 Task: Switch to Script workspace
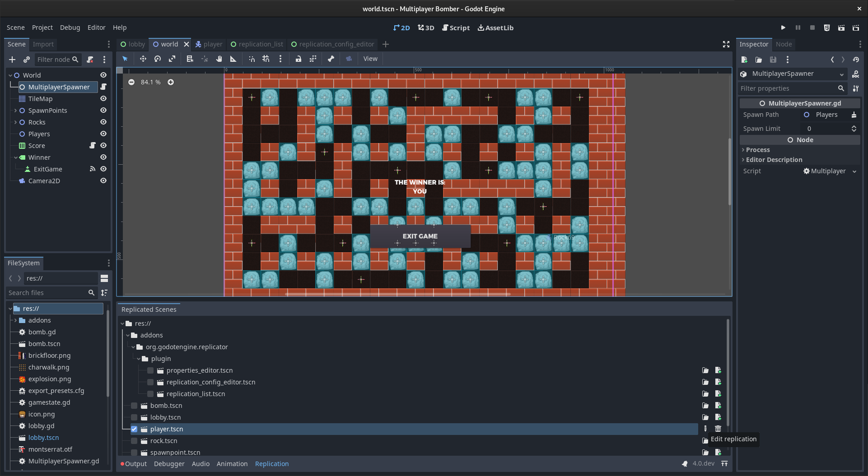pos(456,28)
